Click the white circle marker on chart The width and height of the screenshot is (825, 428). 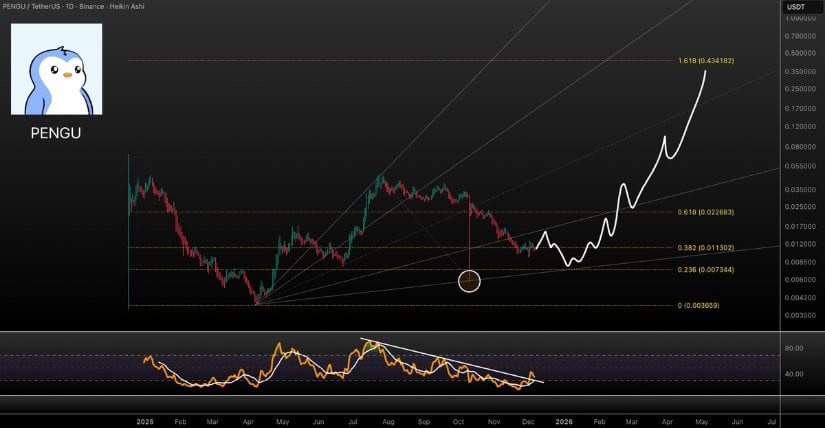469,281
